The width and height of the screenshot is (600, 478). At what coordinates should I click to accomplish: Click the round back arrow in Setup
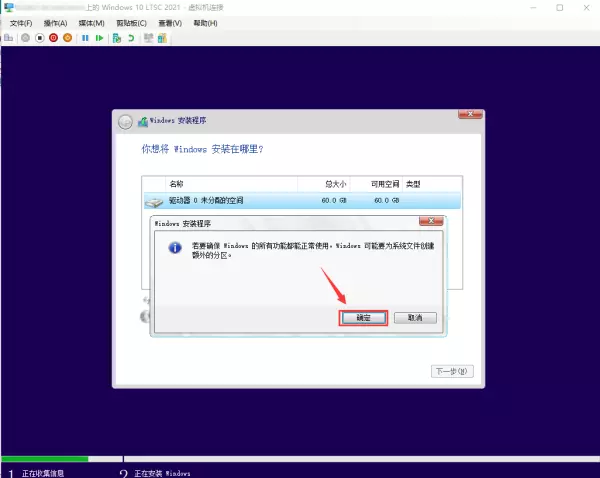(x=125, y=122)
